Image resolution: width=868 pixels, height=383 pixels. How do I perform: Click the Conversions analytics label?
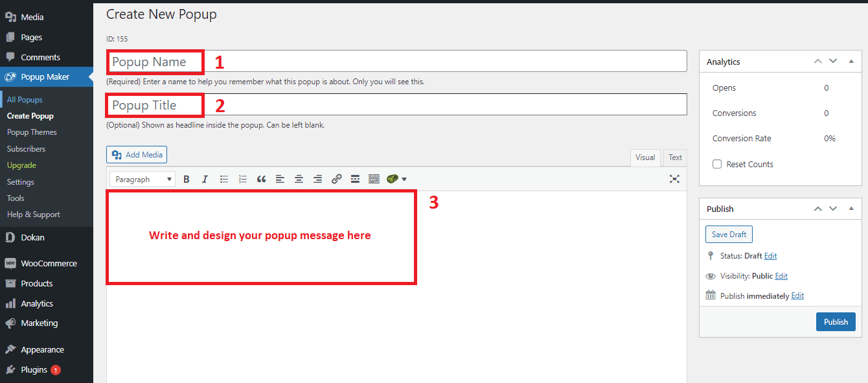735,113
